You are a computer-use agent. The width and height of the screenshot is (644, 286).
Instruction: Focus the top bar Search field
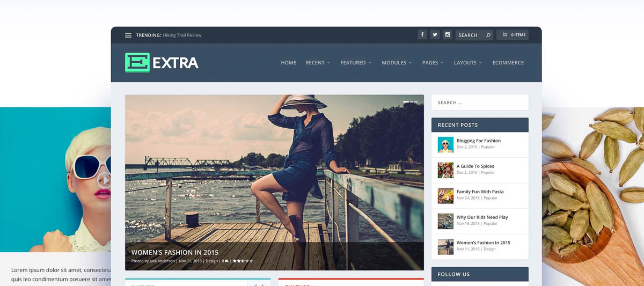[474, 35]
